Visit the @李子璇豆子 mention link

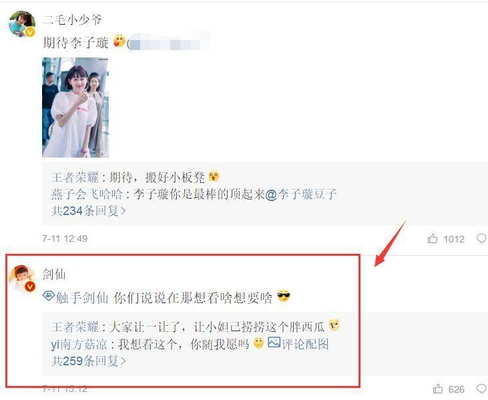(x=301, y=194)
